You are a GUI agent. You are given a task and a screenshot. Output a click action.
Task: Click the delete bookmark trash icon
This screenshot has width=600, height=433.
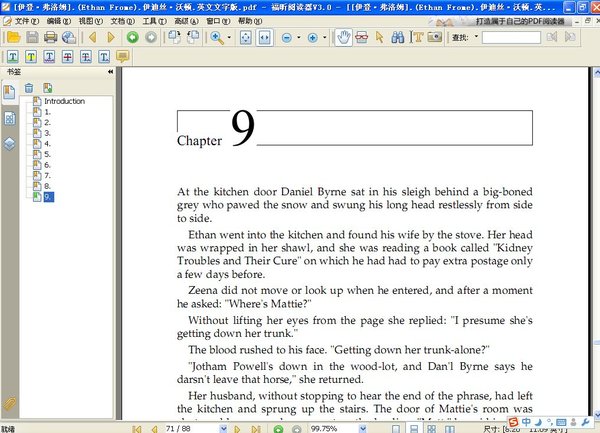29,88
